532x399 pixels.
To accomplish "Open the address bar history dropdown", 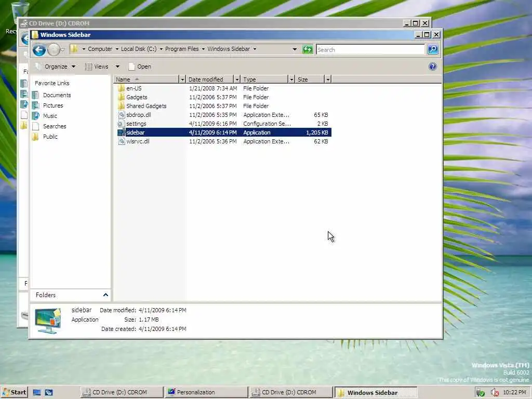I will click(295, 49).
